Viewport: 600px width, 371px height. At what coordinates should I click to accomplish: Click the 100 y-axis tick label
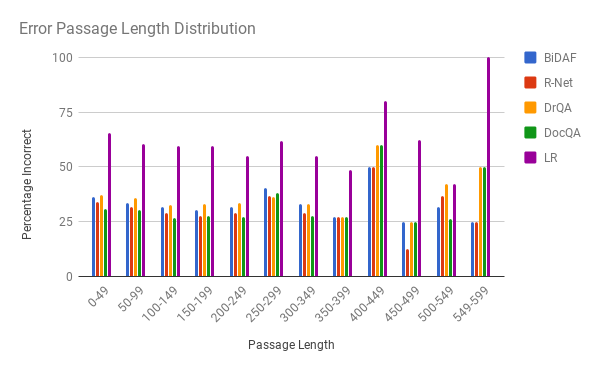(x=62, y=58)
